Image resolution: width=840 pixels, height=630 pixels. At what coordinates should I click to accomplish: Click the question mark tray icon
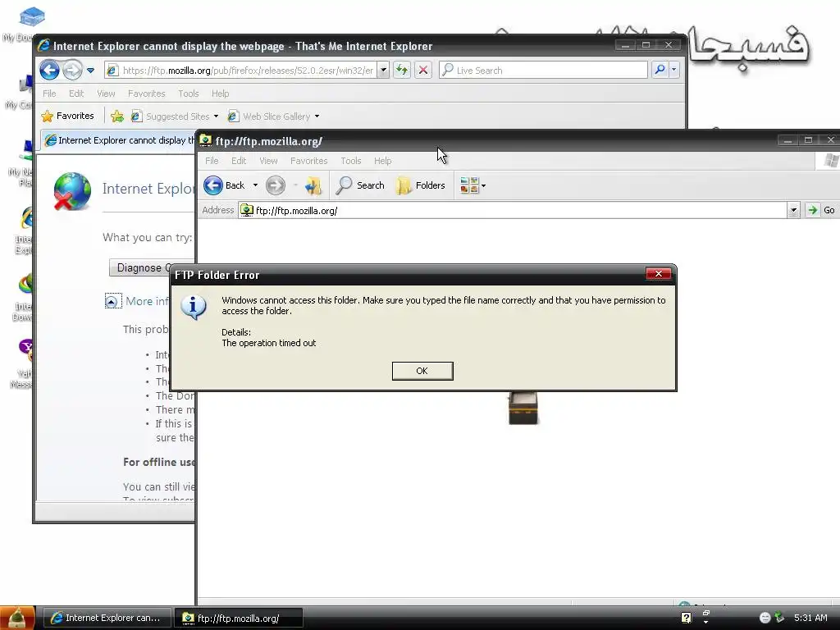pyautogui.click(x=687, y=618)
